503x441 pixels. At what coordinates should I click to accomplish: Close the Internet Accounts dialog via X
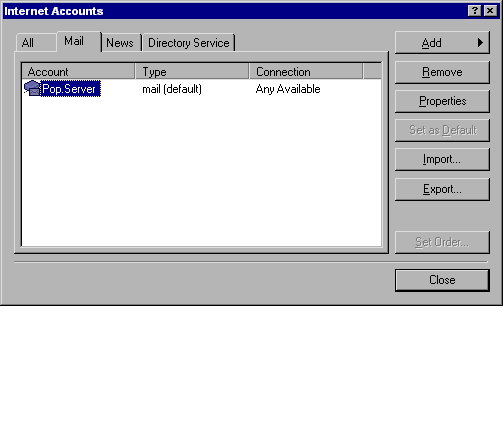click(x=490, y=11)
